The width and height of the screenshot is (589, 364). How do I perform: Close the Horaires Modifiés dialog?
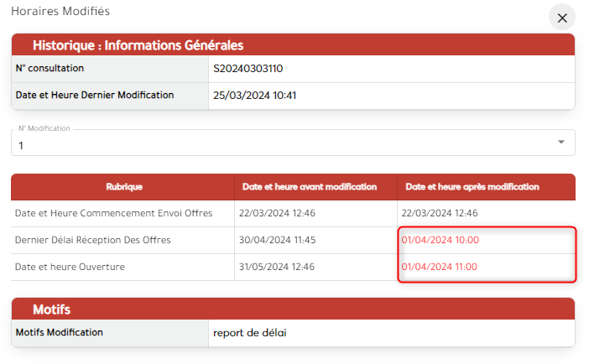(562, 18)
